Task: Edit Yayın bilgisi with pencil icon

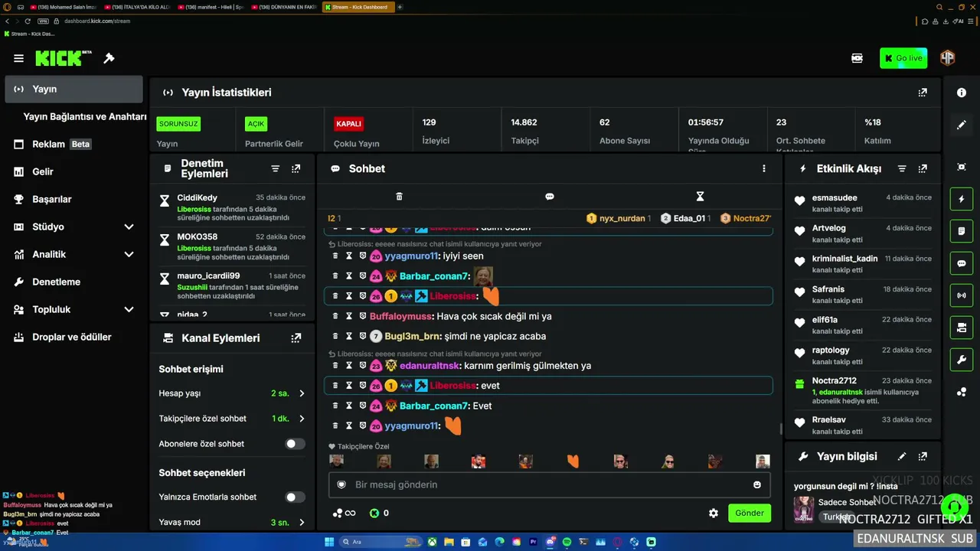Action: 902,456
